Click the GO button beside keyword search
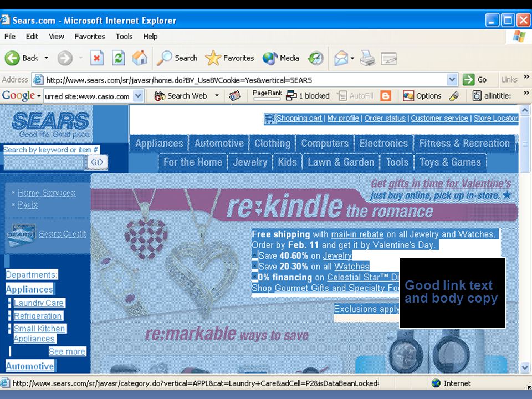Viewport: 532px width, 399px height. pos(97,162)
